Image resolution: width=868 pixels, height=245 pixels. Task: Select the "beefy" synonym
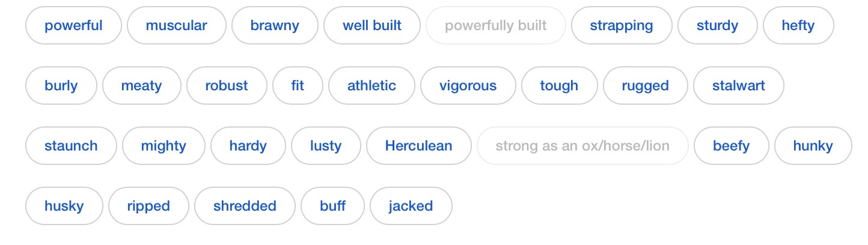pyautogui.click(x=732, y=146)
